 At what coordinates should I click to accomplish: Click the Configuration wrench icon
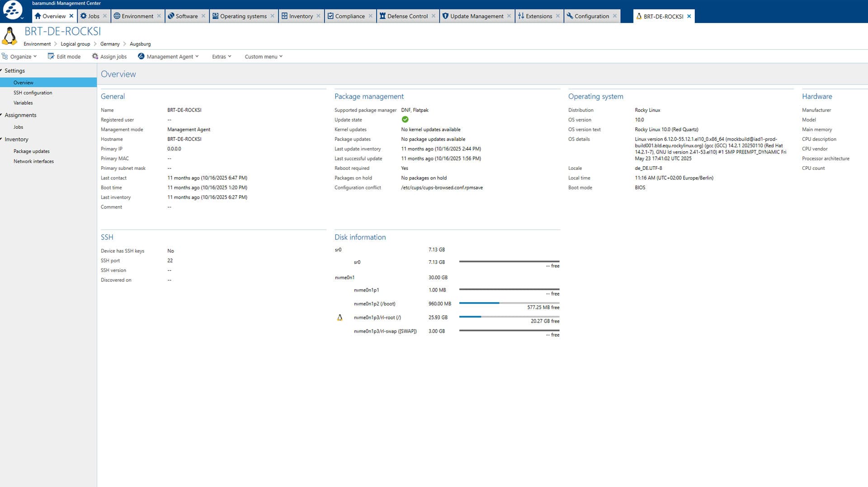pyautogui.click(x=570, y=16)
